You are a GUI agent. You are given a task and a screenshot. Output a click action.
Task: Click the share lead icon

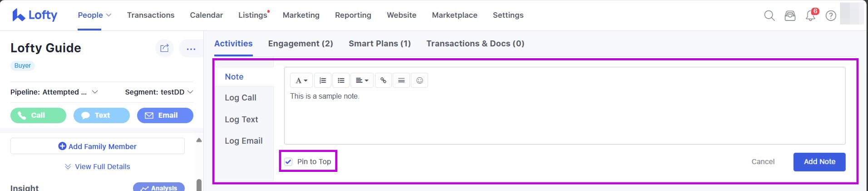click(x=164, y=48)
